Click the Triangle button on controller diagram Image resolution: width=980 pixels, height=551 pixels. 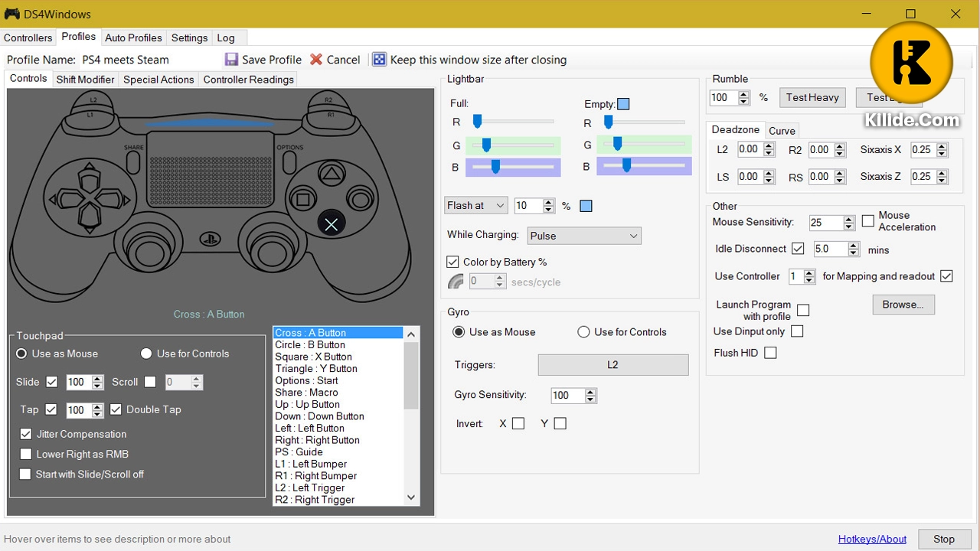(331, 174)
